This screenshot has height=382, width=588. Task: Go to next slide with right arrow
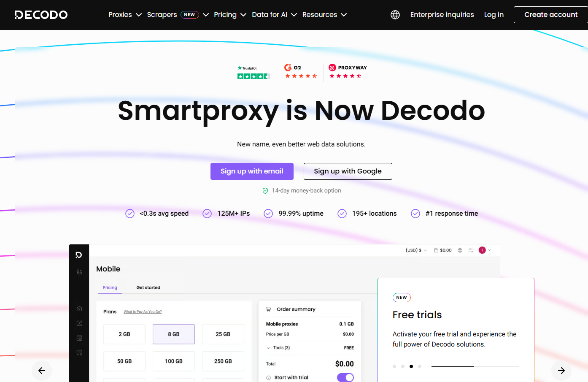point(561,371)
